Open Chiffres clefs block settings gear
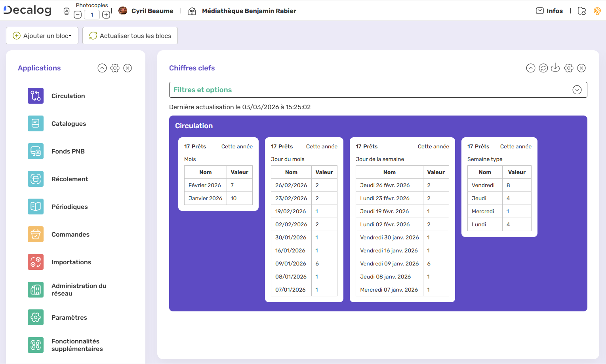Image resolution: width=606 pixels, height=364 pixels. (568, 68)
